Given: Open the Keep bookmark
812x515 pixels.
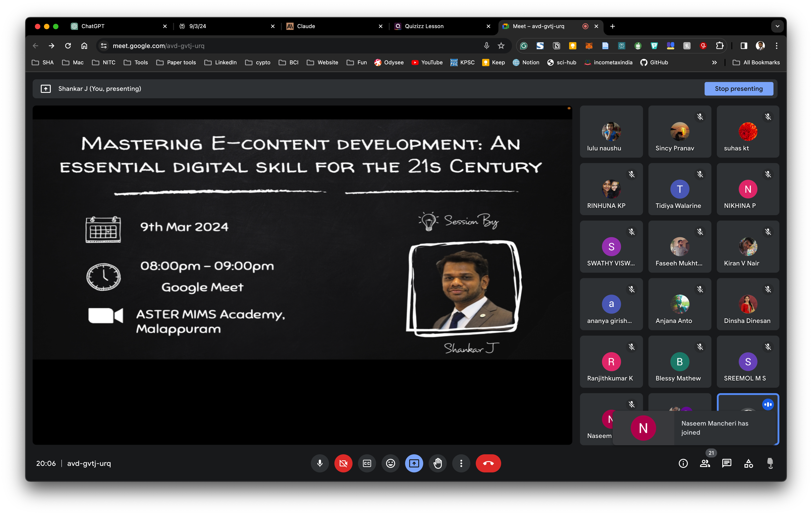Looking at the screenshot, I should point(493,62).
